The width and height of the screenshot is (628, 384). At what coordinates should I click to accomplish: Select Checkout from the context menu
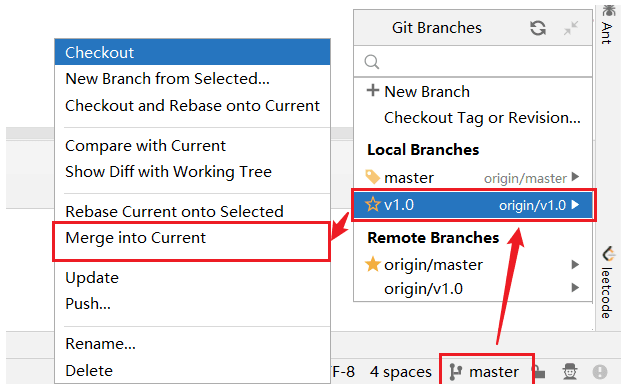pos(192,52)
